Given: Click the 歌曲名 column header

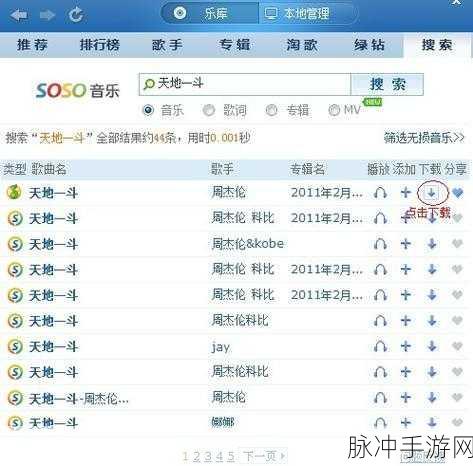Looking at the screenshot, I should [x=49, y=169].
